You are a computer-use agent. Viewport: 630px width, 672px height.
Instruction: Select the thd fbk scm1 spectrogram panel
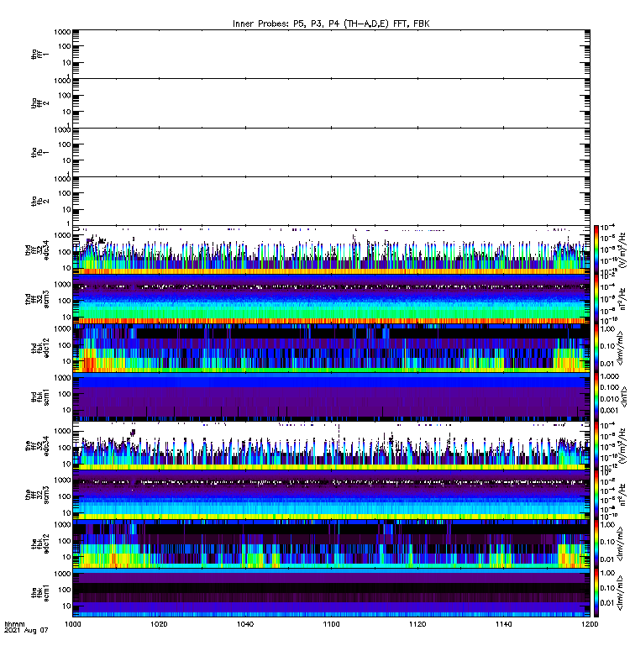point(331,396)
